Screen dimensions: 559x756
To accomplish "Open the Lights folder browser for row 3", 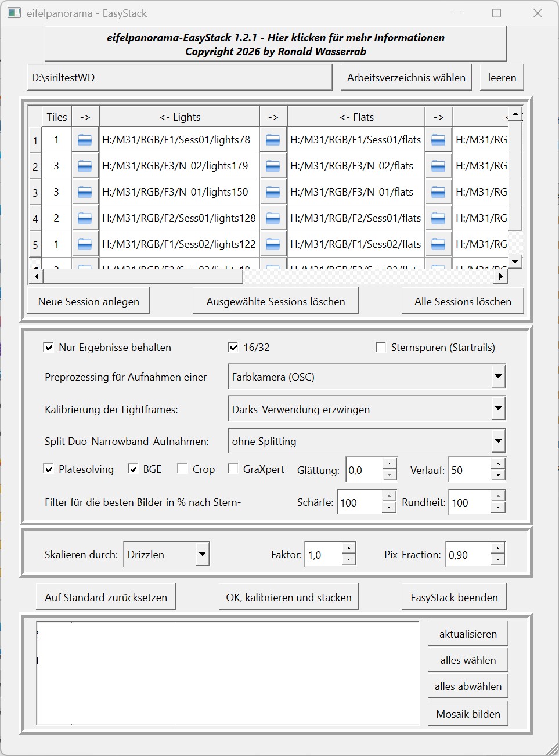I will [85, 192].
